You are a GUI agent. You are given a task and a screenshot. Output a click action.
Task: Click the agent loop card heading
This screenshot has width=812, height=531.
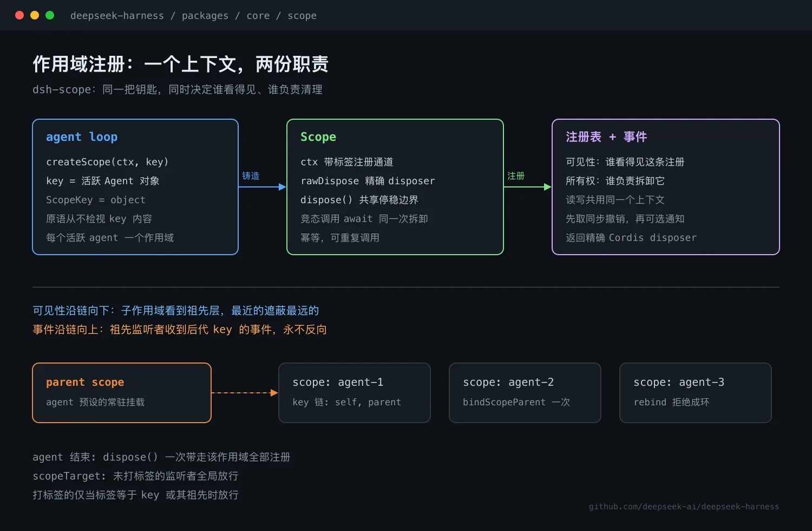coord(82,137)
